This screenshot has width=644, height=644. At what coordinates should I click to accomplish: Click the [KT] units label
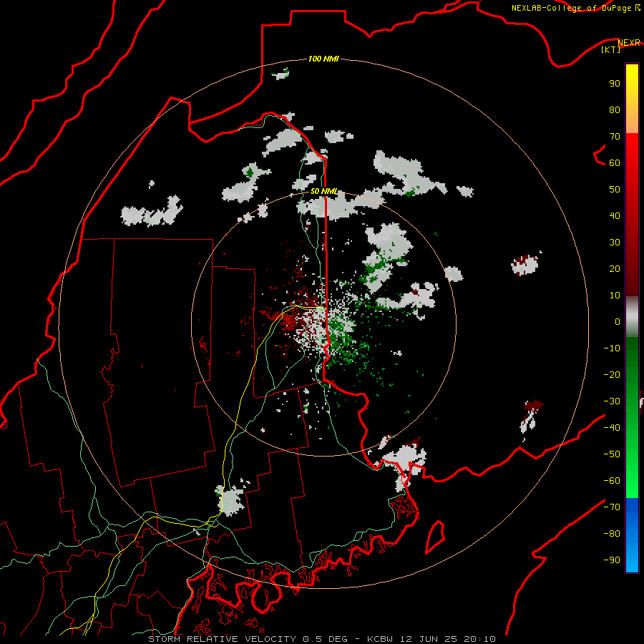(611, 49)
